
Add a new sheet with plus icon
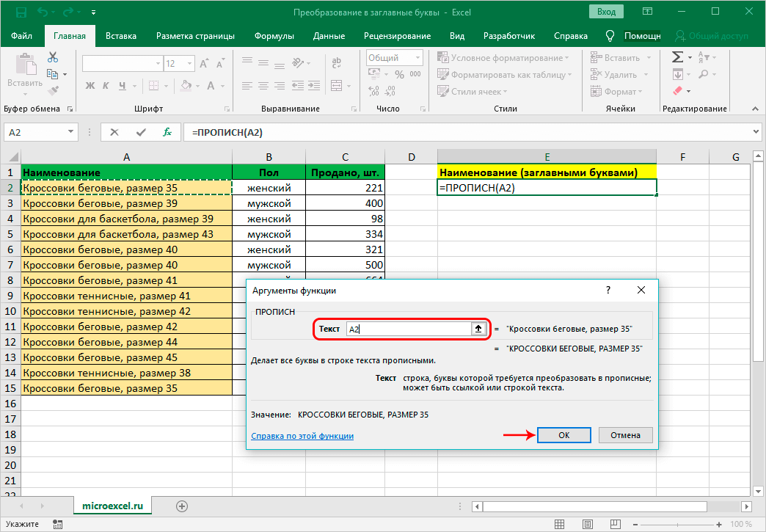coord(182,506)
